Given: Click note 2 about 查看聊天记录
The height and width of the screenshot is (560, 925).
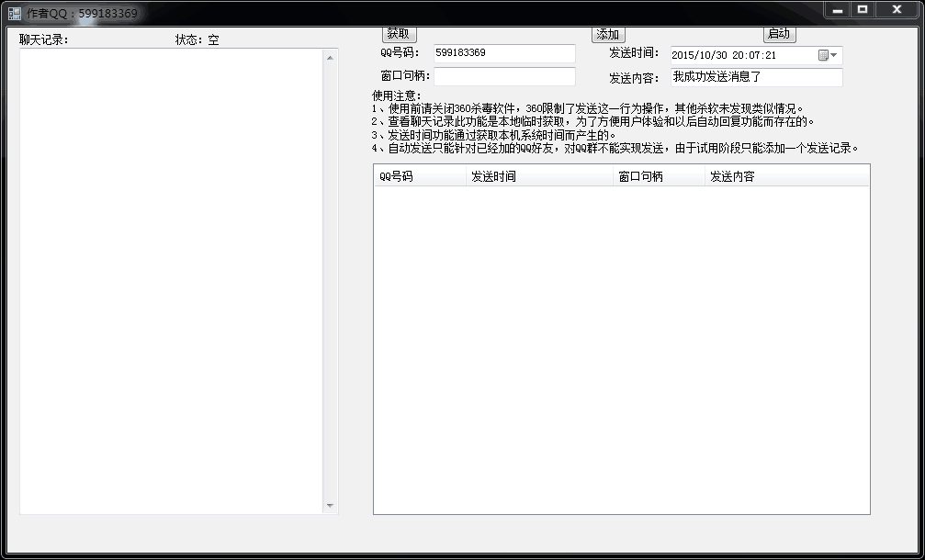Looking at the screenshot, I should click(592, 121).
